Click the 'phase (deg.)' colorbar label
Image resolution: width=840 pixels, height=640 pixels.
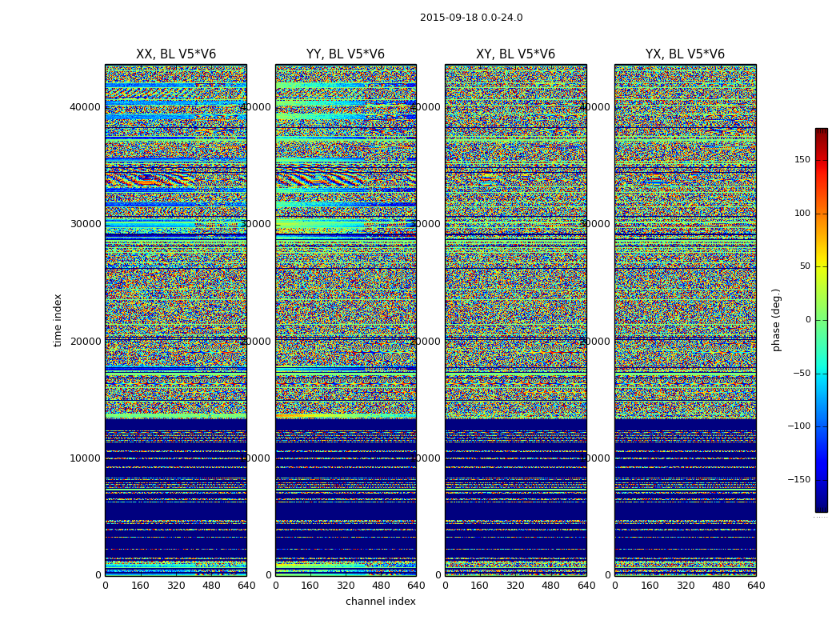click(x=776, y=320)
